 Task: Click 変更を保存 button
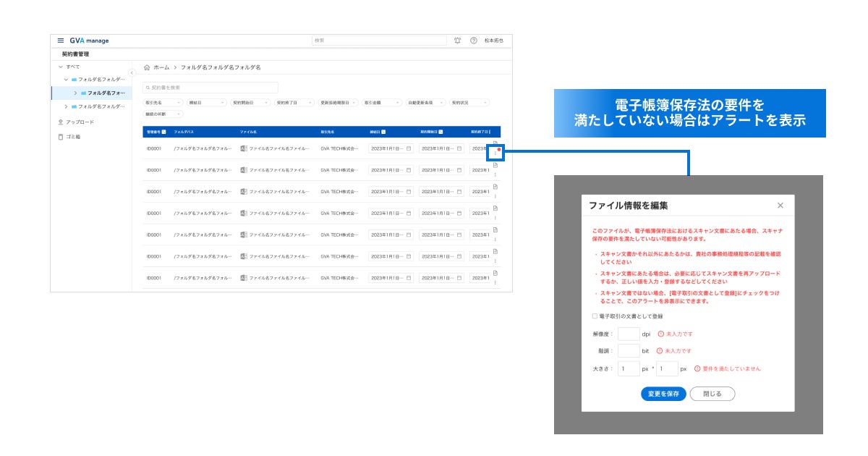(663, 394)
